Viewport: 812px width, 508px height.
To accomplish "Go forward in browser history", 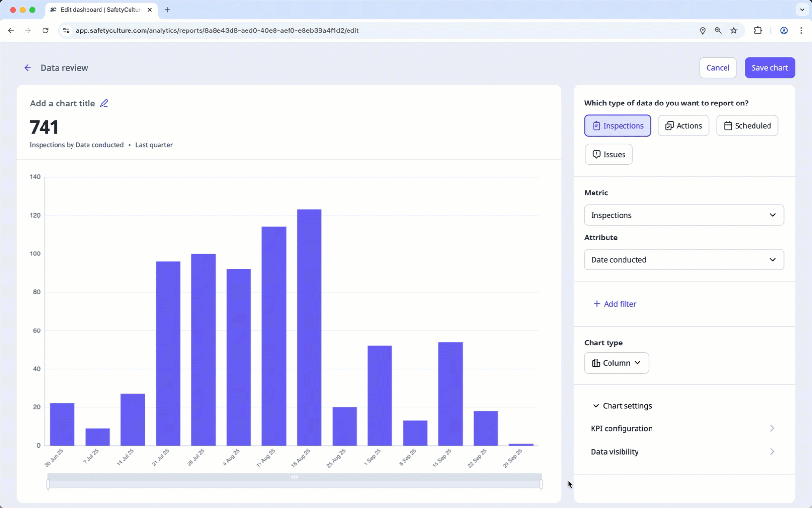I will pos(28,30).
